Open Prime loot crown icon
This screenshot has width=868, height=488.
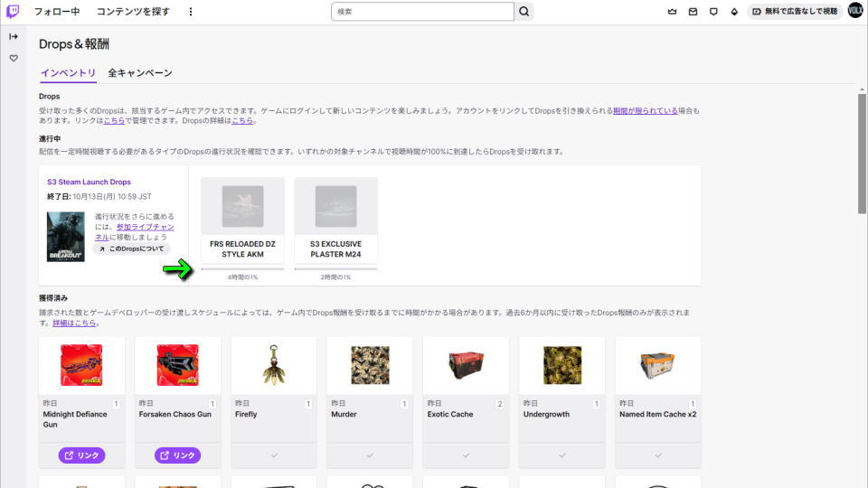pyautogui.click(x=672, y=12)
